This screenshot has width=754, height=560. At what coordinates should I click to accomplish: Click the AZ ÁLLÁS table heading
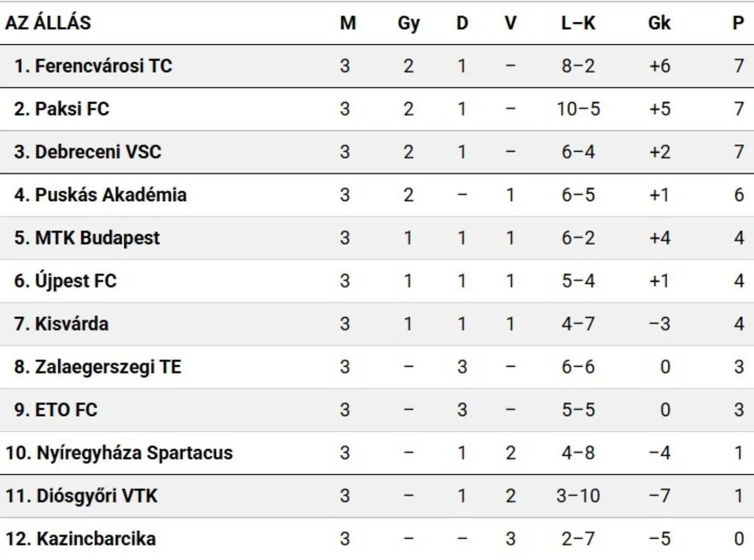pos(48,23)
